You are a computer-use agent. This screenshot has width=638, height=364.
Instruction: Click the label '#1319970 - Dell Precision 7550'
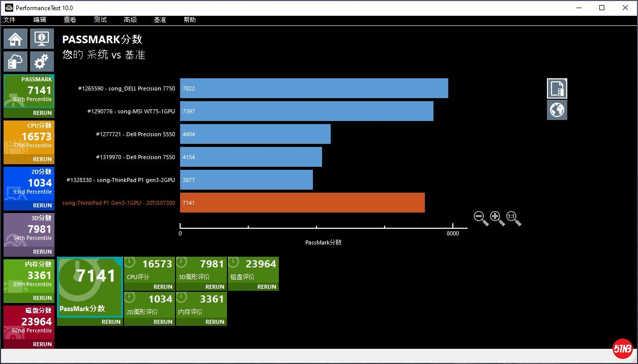click(x=135, y=157)
